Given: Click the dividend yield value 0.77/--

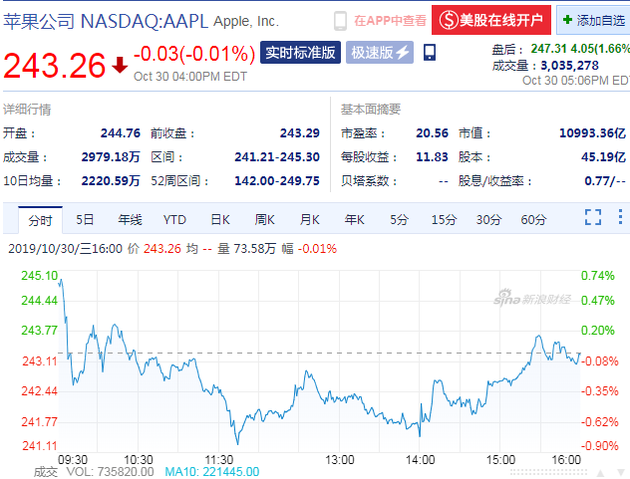Looking at the screenshot, I should 605,181.
